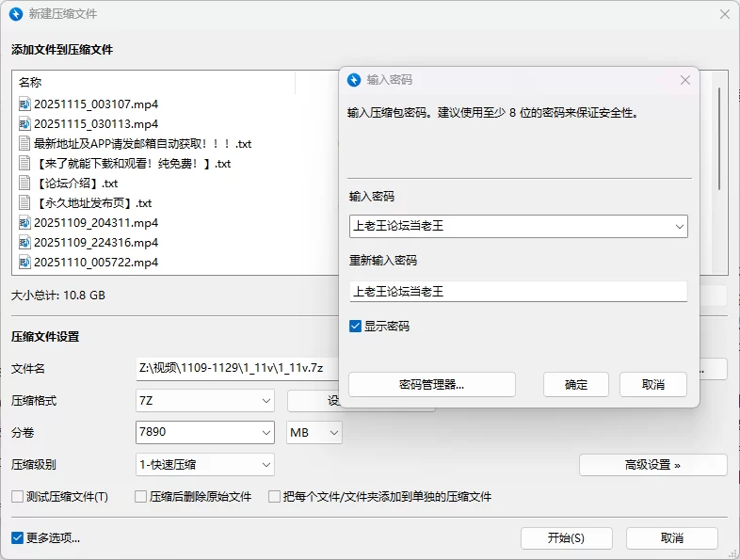Click the app logo in 新建压缩文件 title bar
Screen dimensions: 740x560
point(16,14)
